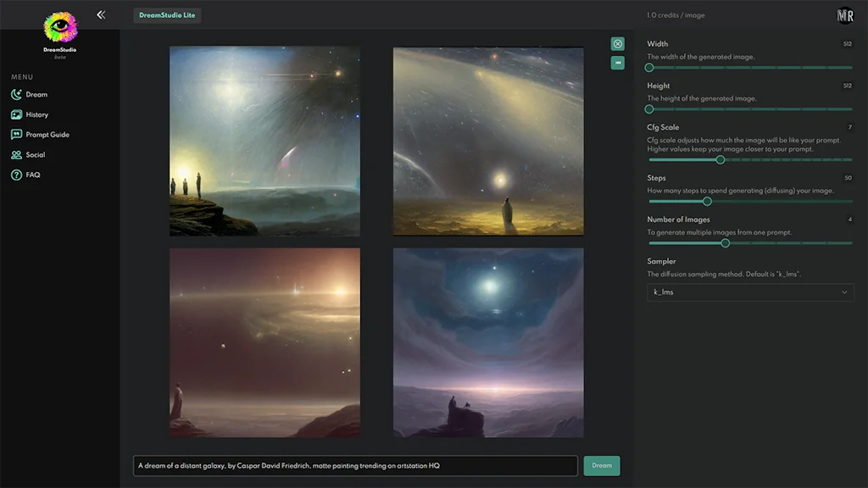Click the MR profile icon top right
Screen dimensions: 868x488
pos(845,14)
